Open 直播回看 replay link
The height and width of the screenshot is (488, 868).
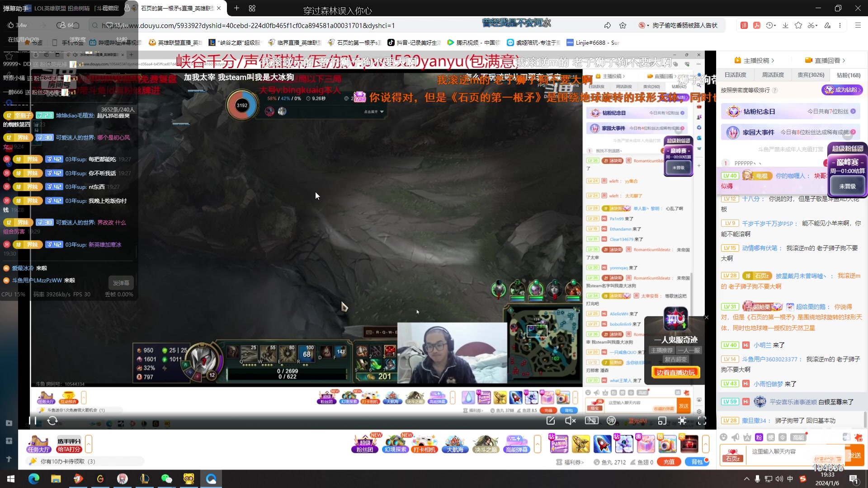pyautogui.click(x=825, y=61)
